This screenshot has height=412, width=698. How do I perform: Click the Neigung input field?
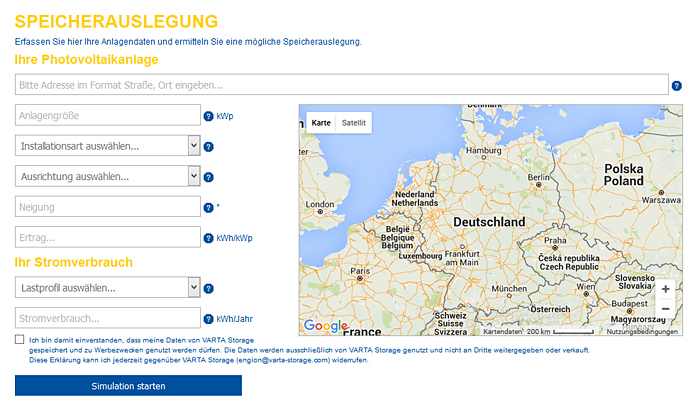click(x=108, y=206)
